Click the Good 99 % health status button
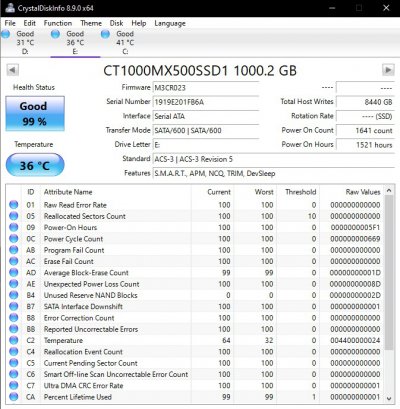The width and height of the screenshot is (400, 409). 35,113
